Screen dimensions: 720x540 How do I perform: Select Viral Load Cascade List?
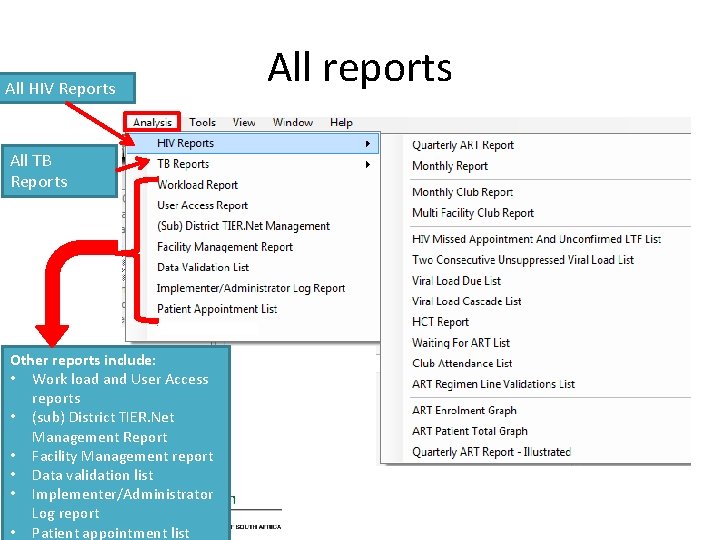click(x=467, y=301)
